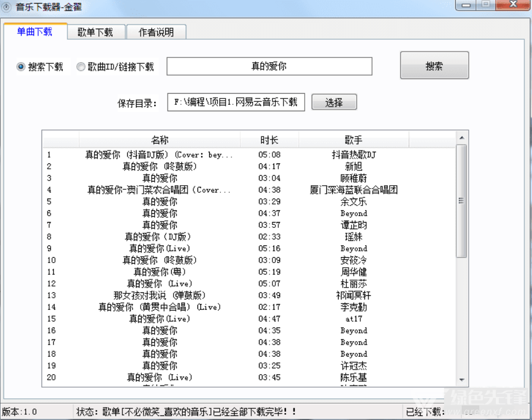
Task: Switch to the 单曲下载 tab
Action: [x=35, y=32]
